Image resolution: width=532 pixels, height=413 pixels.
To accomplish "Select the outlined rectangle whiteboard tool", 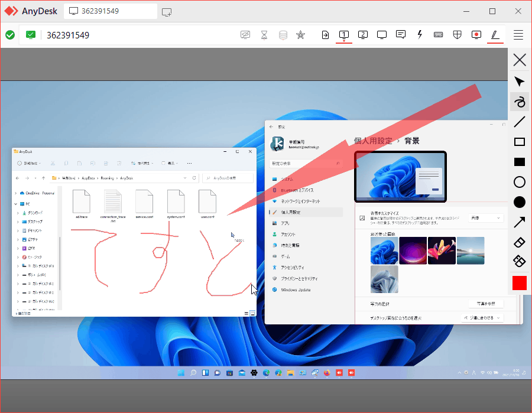I will (x=520, y=142).
